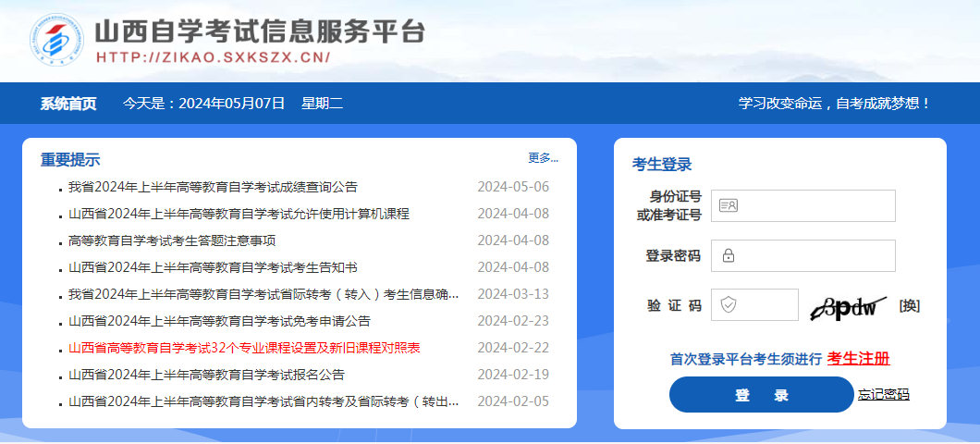Click the captcha image to refresh
This screenshot has height=444, width=980.
pos(849,306)
